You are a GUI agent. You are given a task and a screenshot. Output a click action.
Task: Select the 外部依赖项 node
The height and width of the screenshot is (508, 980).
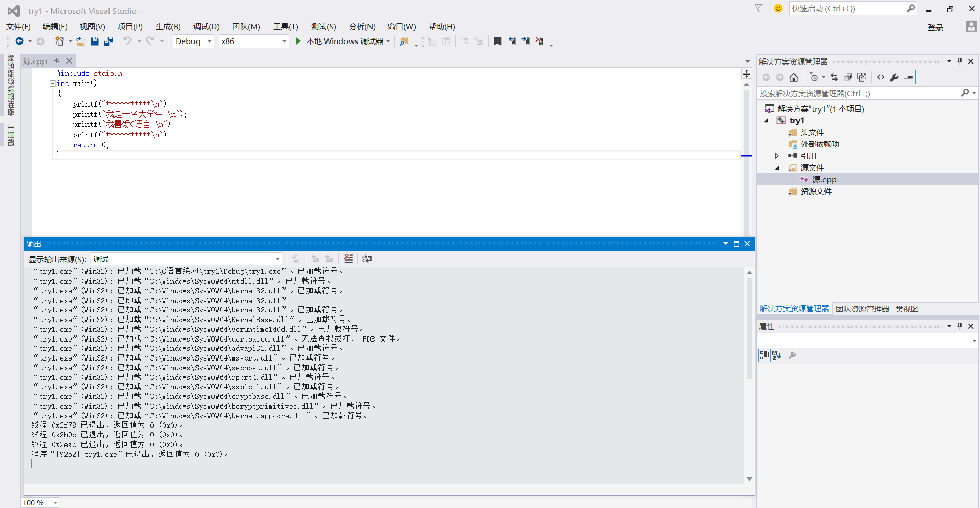[820, 144]
